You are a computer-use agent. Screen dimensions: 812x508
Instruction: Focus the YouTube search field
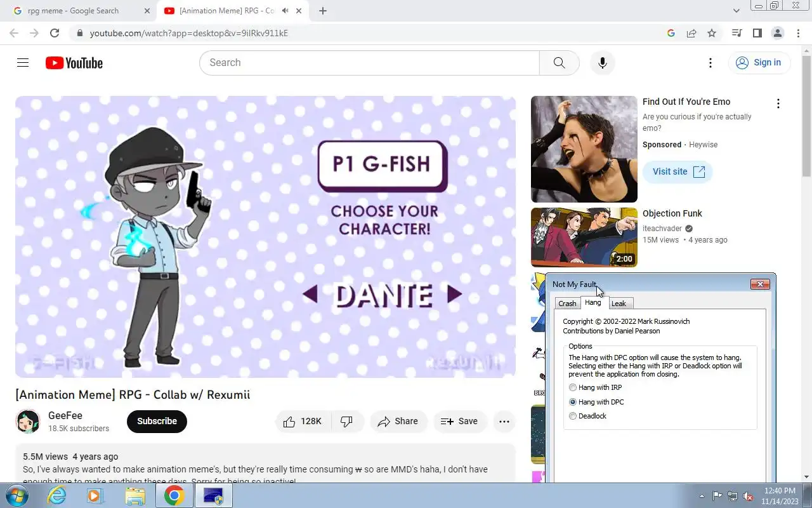[369, 62]
